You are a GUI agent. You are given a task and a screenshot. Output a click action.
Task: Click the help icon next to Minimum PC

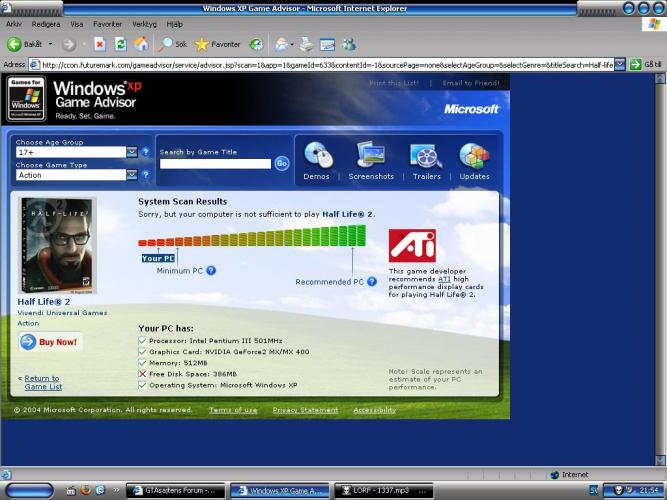[x=211, y=270]
